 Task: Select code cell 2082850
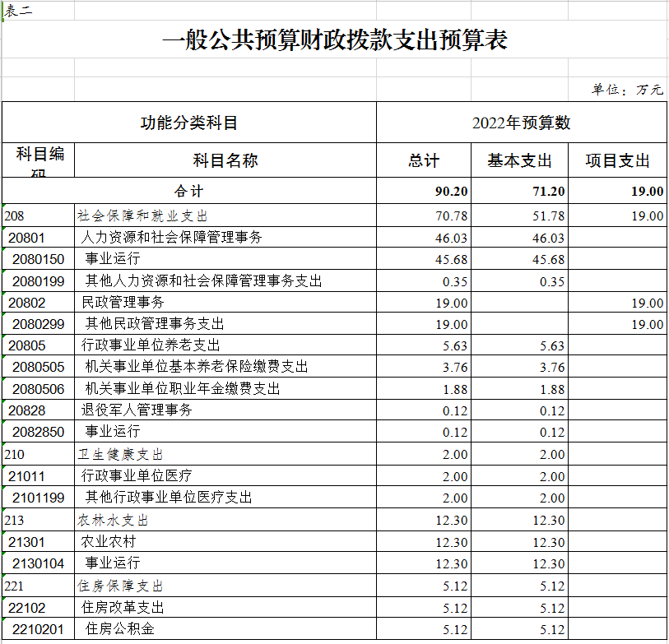38,432
